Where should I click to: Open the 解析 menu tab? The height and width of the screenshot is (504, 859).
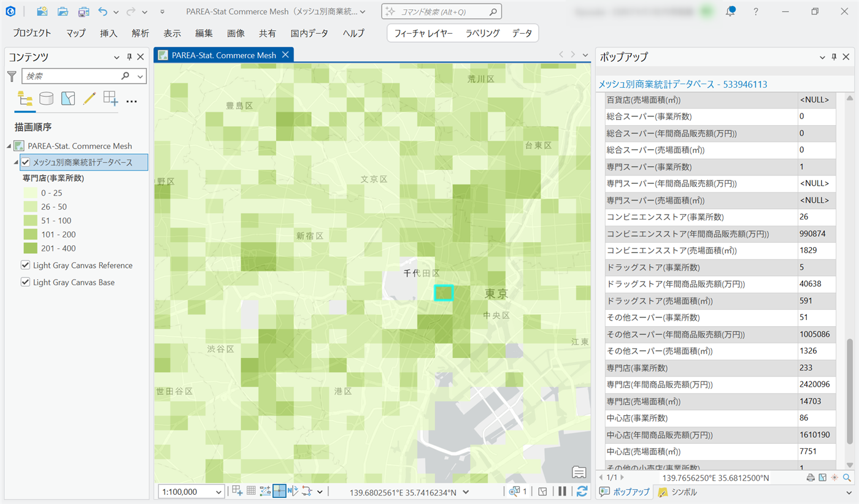tap(141, 33)
